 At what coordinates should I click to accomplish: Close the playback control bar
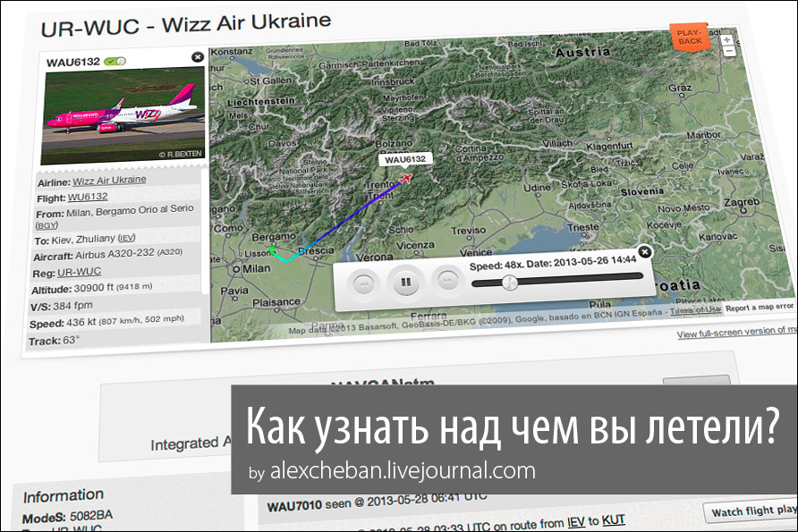tap(644, 252)
